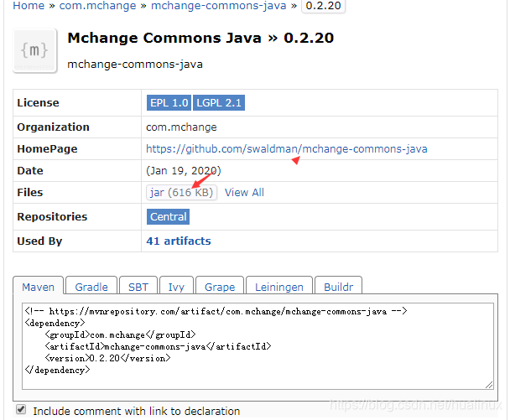Switch to the Grape tab
510x420 pixels.
click(220, 287)
